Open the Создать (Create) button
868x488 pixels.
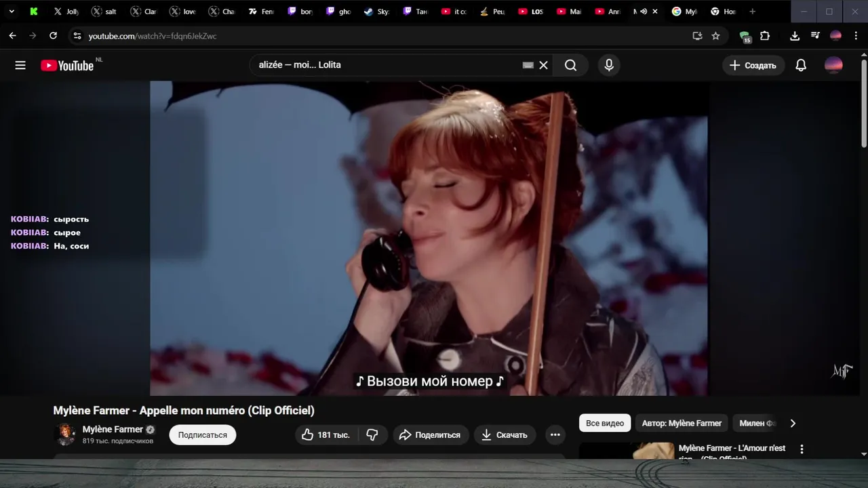pyautogui.click(x=753, y=65)
